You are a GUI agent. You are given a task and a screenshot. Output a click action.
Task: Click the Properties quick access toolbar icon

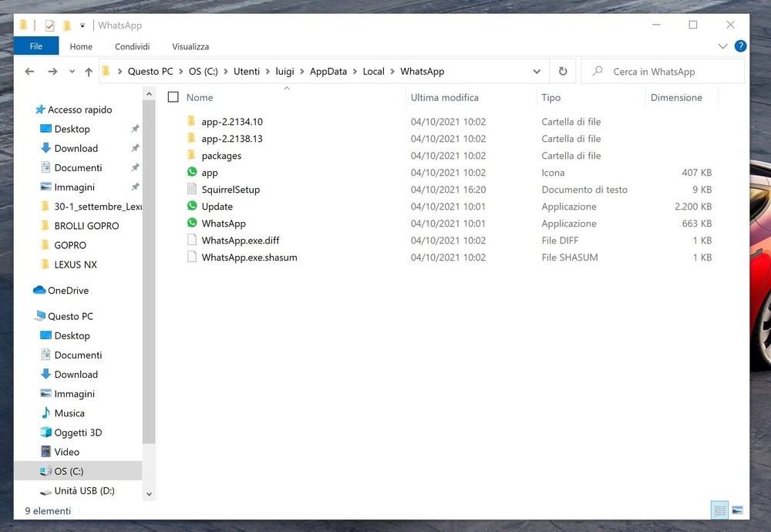click(49, 25)
